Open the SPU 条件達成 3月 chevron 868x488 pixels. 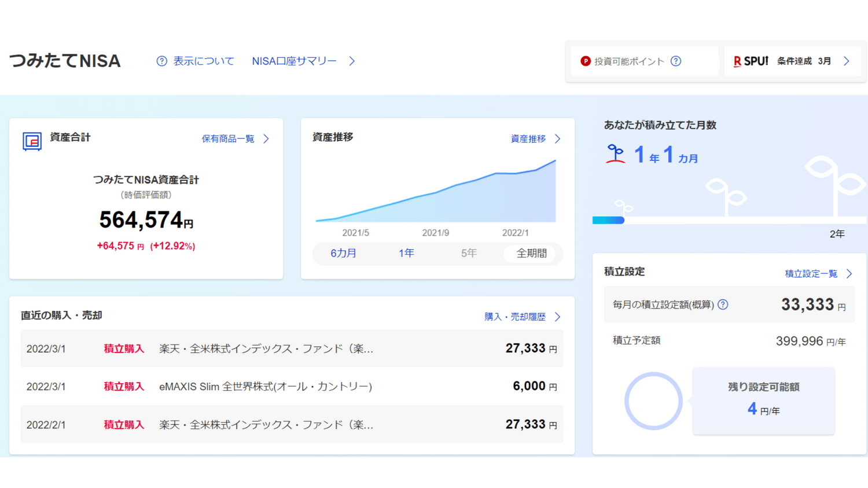pos(847,61)
